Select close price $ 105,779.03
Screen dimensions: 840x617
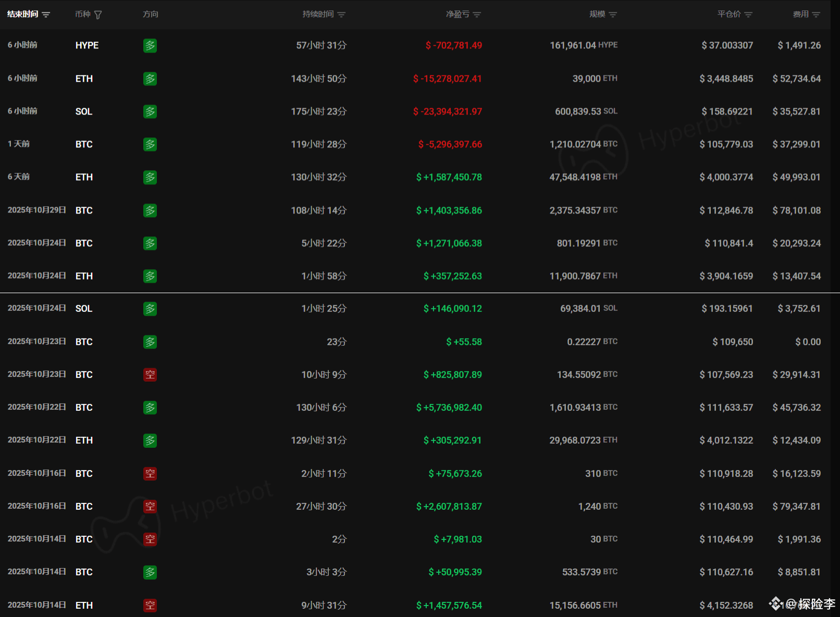click(x=726, y=144)
